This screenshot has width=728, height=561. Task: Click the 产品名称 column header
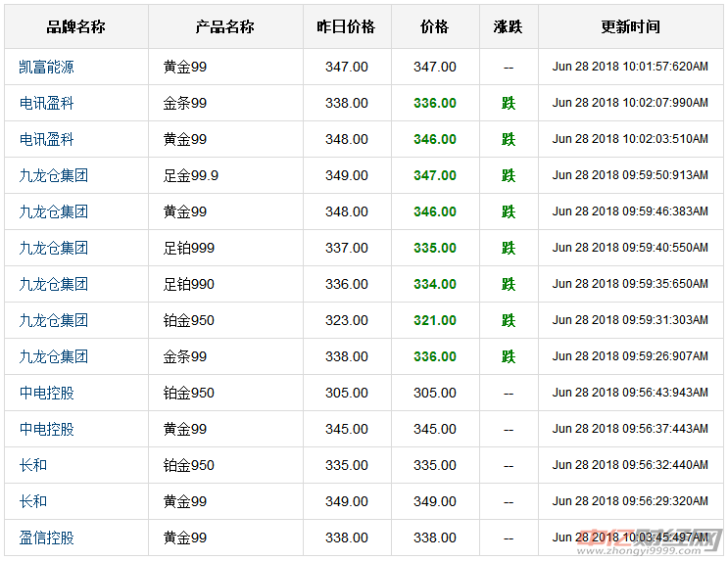pyautogui.click(x=225, y=26)
